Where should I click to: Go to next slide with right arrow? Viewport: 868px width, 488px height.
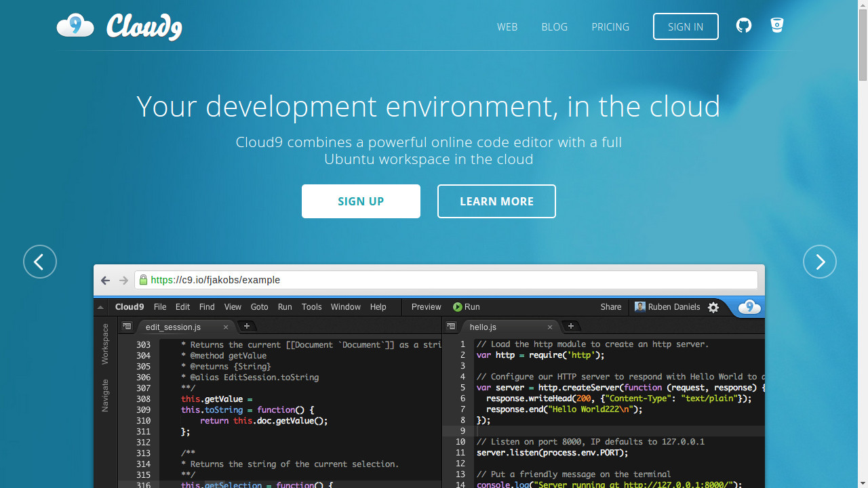coord(820,262)
